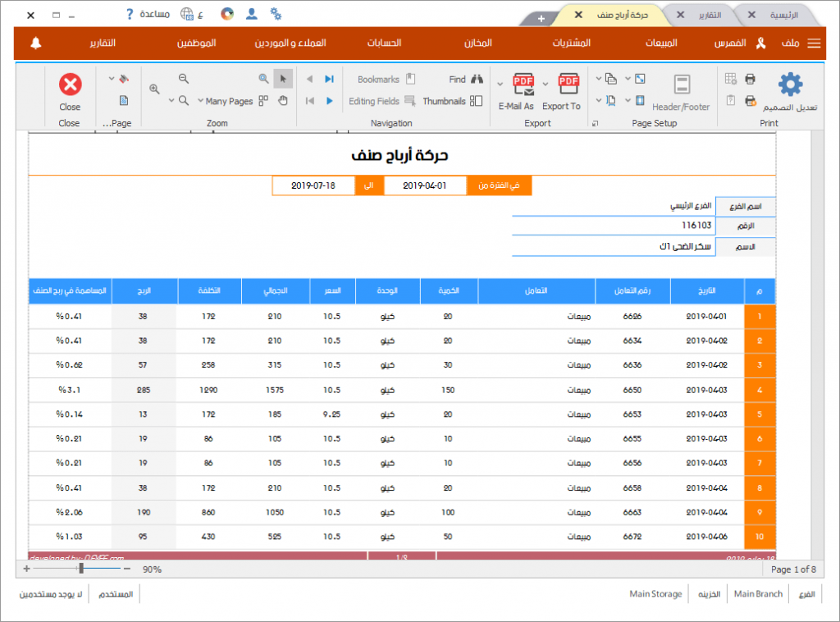Screen dimensions: 840x622
Task: Click zoom slider minus button
Action: (127, 569)
